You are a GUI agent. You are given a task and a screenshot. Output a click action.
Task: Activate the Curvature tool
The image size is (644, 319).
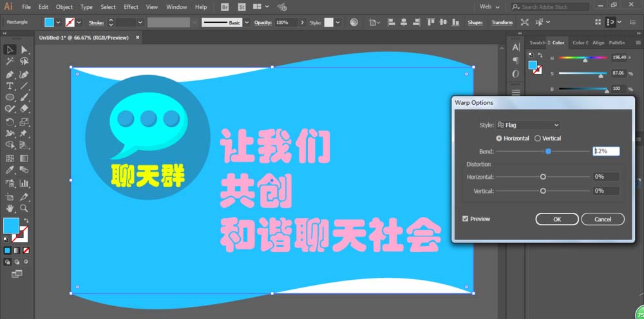tap(24, 75)
